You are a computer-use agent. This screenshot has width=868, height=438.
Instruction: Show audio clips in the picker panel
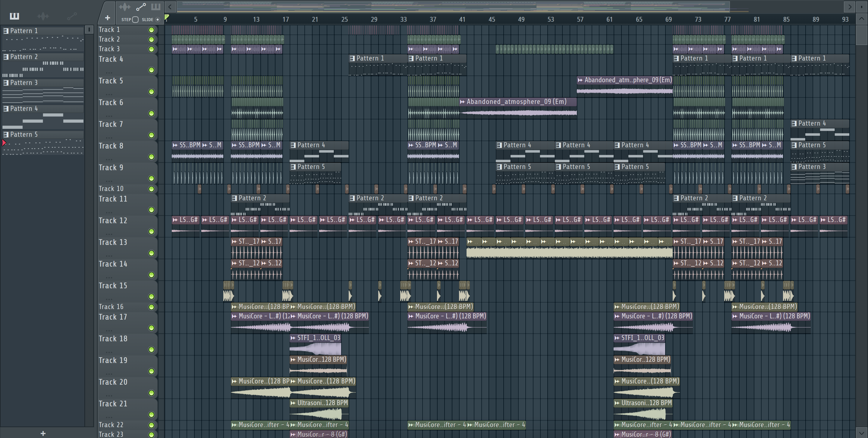(43, 16)
